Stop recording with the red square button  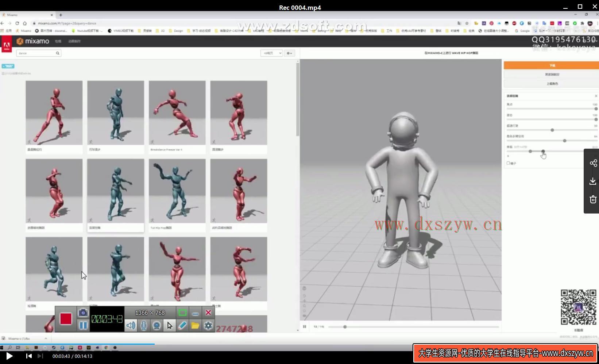66,319
